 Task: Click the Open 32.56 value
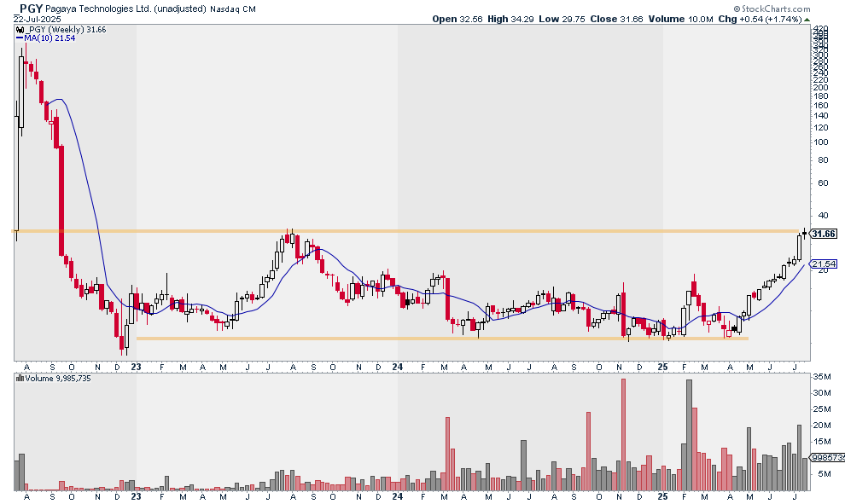click(x=457, y=19)
